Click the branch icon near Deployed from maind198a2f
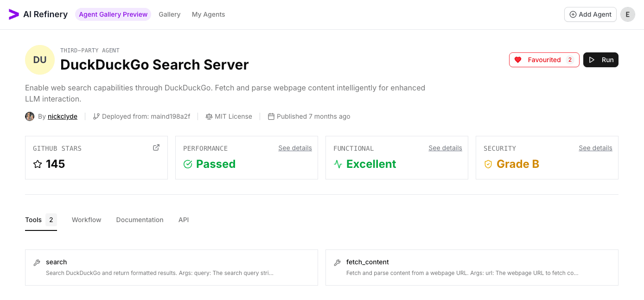Viewport: 644px width, 300px height. [x=96, y=116]
